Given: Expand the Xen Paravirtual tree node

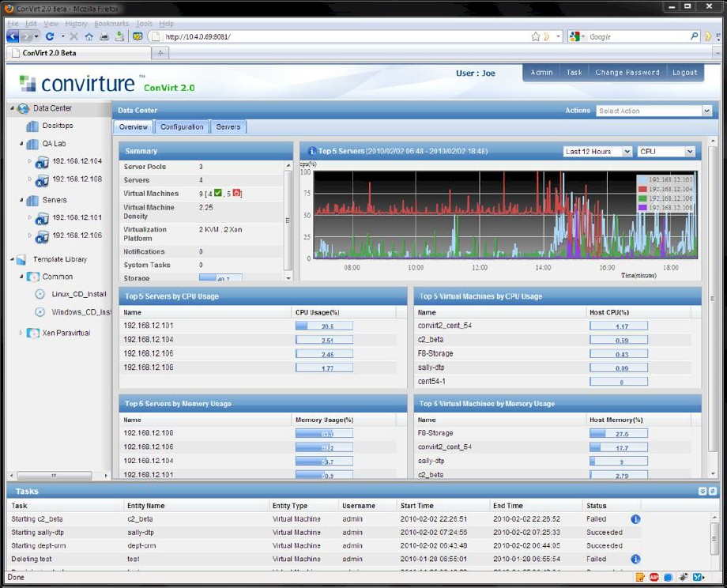Looking at the screenshot, I should coord(21,333).
